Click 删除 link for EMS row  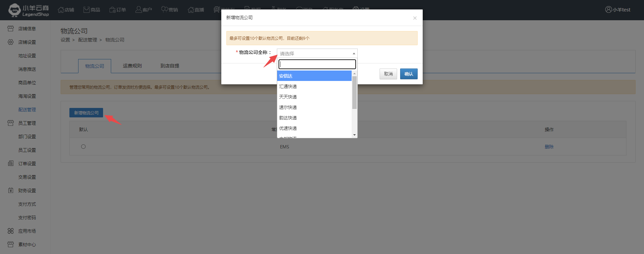(549, 147)
